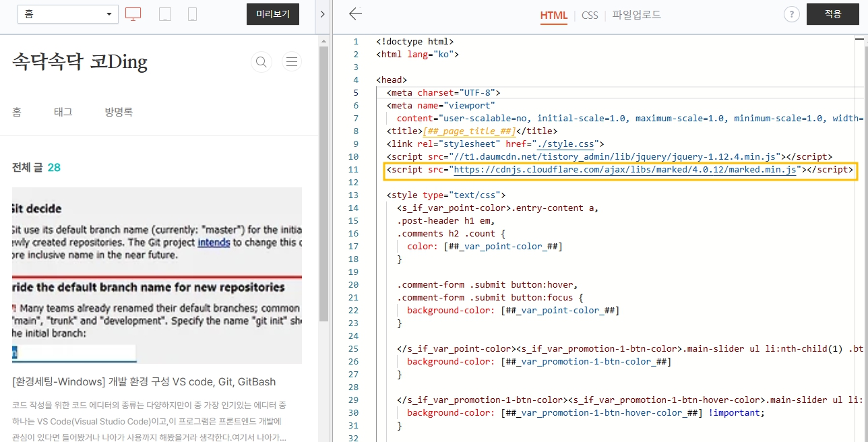Screen dimensions: 868x442
Task: Click the [##_page_title_##] variable text
Action: point(469,131)
